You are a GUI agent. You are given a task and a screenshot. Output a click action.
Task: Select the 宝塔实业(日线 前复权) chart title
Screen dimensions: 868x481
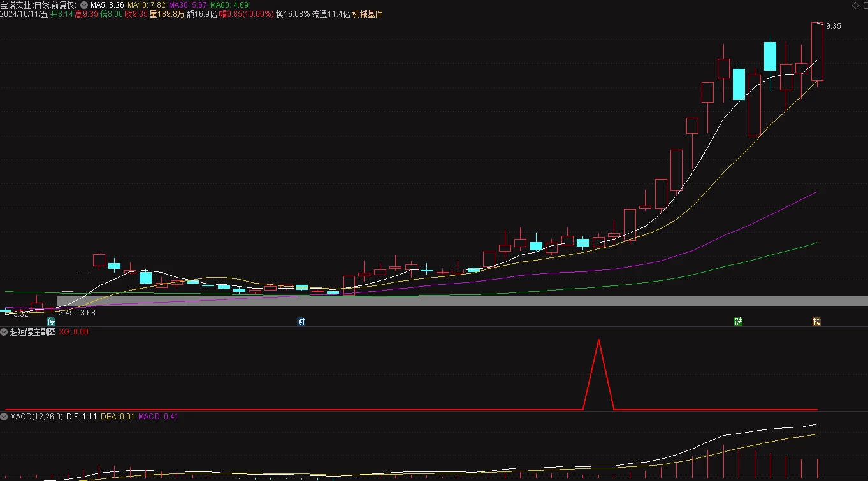pos(39,4)
